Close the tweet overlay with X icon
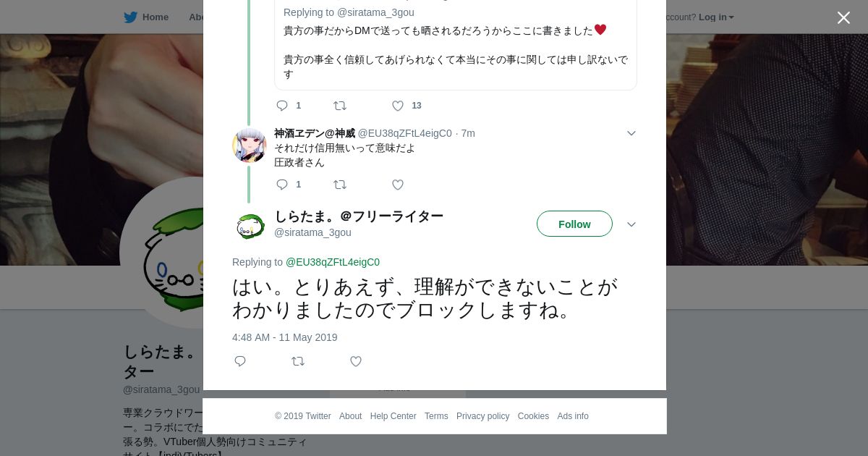Image resolution: width=868 pixels, height=456 pixels. click(843, 17)
